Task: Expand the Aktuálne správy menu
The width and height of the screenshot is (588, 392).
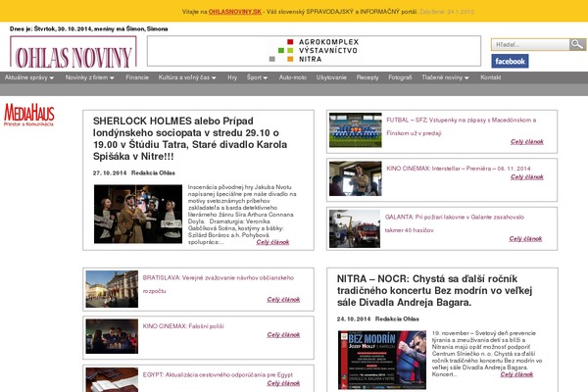Action: [29, 77]
